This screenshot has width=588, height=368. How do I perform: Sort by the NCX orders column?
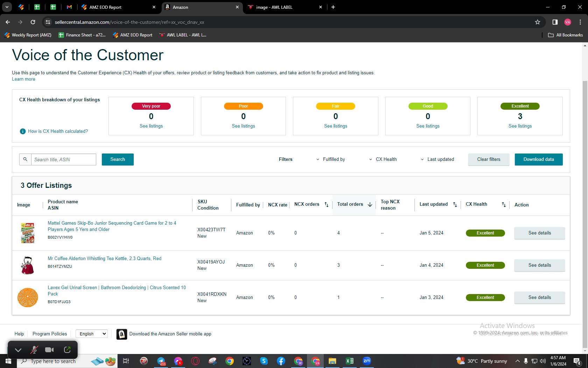[x=326, y=204]
